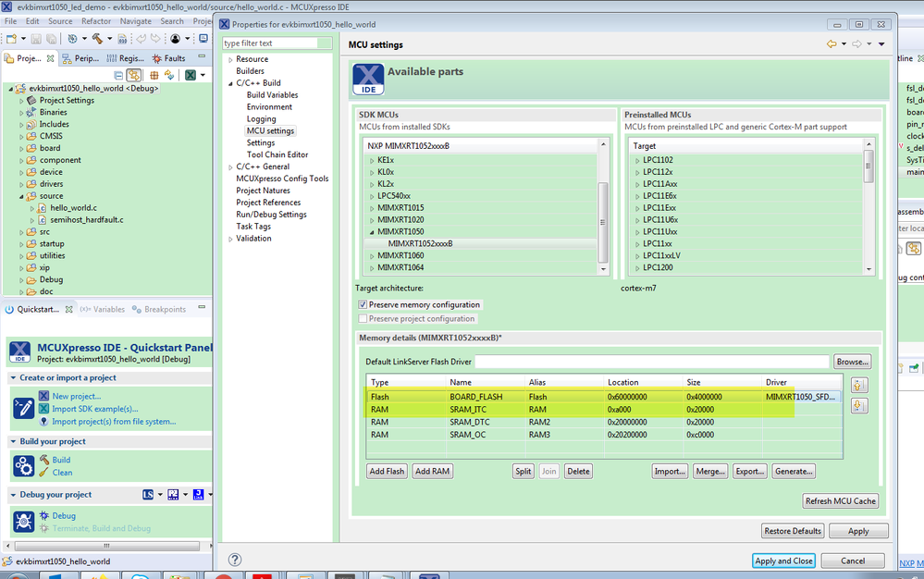Click the green X icon in Project Explorer toolbar
924x579 pixels.
[191, 76]
